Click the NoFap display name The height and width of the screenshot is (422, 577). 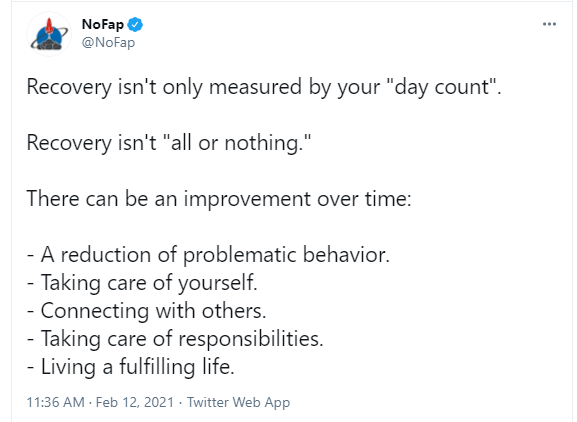coord(103,24)
